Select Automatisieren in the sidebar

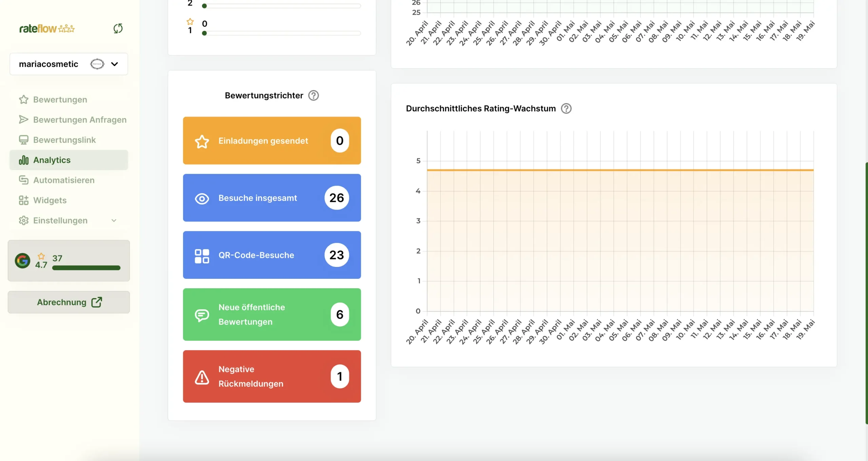coord(64,180)
